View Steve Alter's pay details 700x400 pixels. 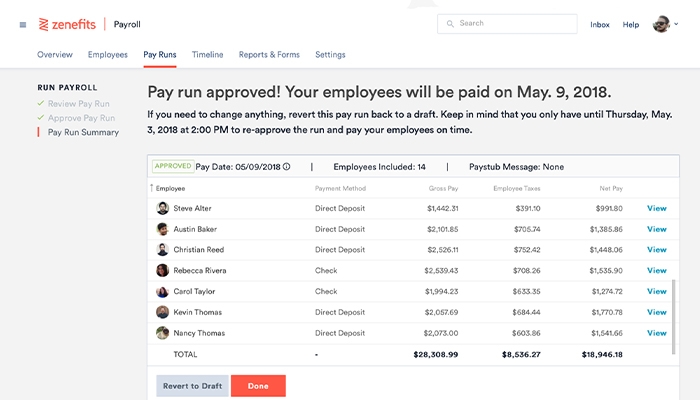pyautogui.click(x=657, y=208)
